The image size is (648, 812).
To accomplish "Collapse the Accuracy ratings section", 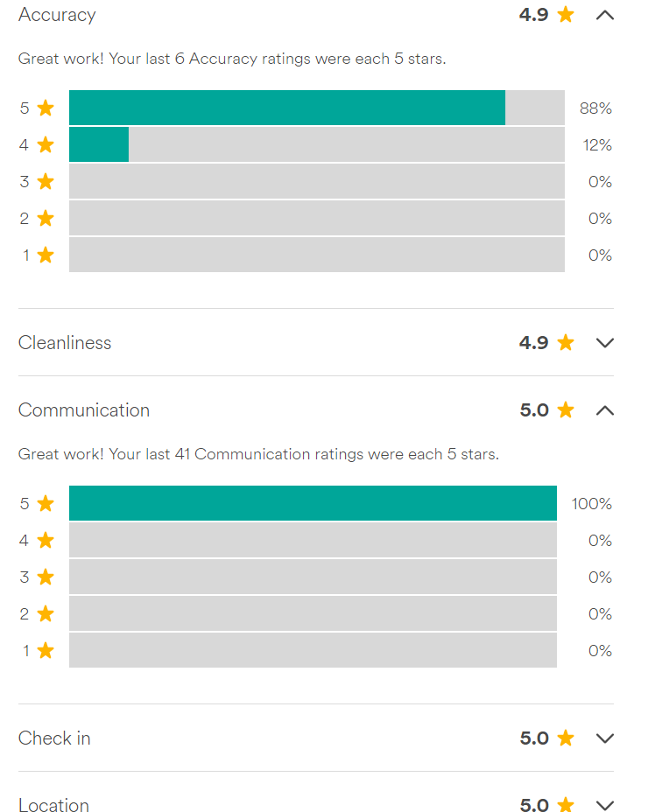I will click(x=604, y=15).
